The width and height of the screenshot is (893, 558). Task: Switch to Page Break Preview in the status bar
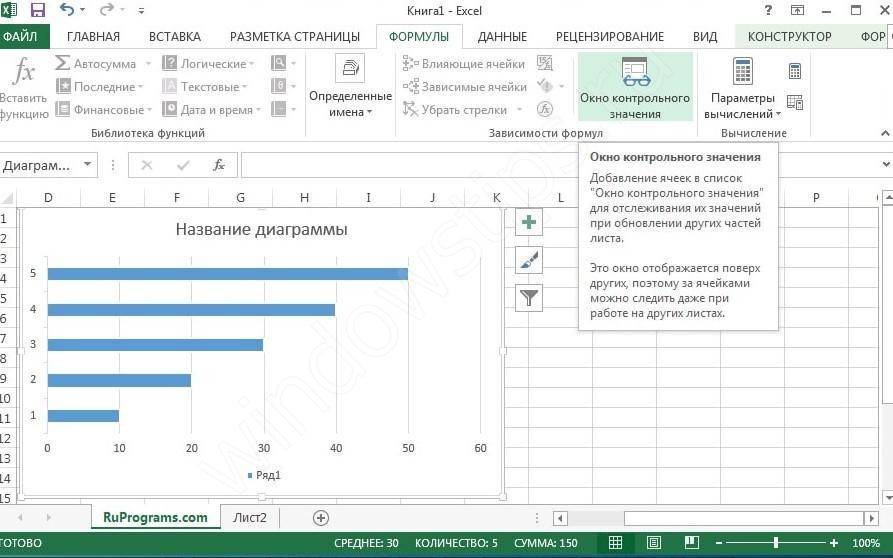click(x=689, y=543)
